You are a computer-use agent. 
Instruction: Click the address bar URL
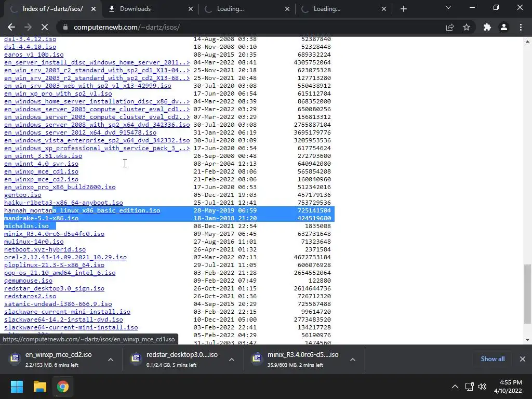coord(127,27)
